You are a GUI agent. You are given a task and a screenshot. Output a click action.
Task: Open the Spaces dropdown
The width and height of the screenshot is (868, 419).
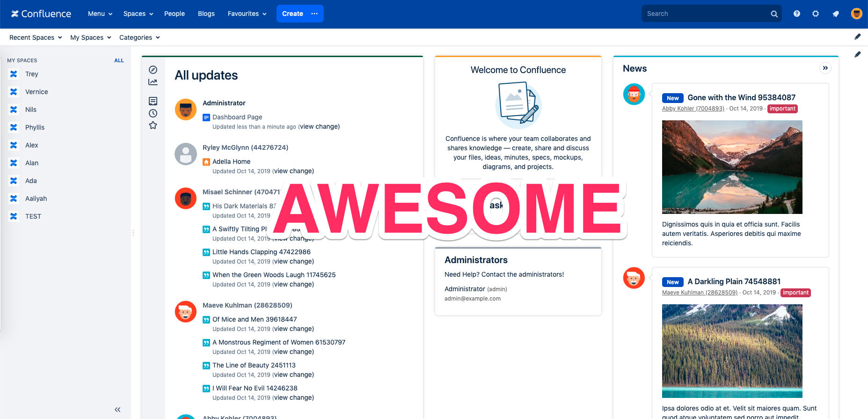[138, 14]
